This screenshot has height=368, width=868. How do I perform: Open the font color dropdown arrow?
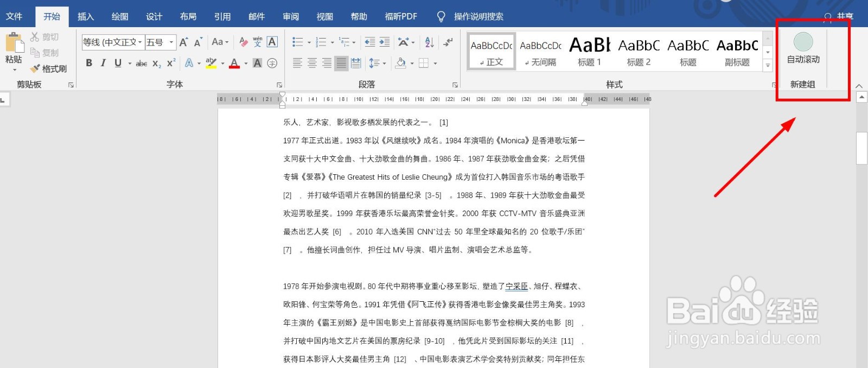pos(246,64)
